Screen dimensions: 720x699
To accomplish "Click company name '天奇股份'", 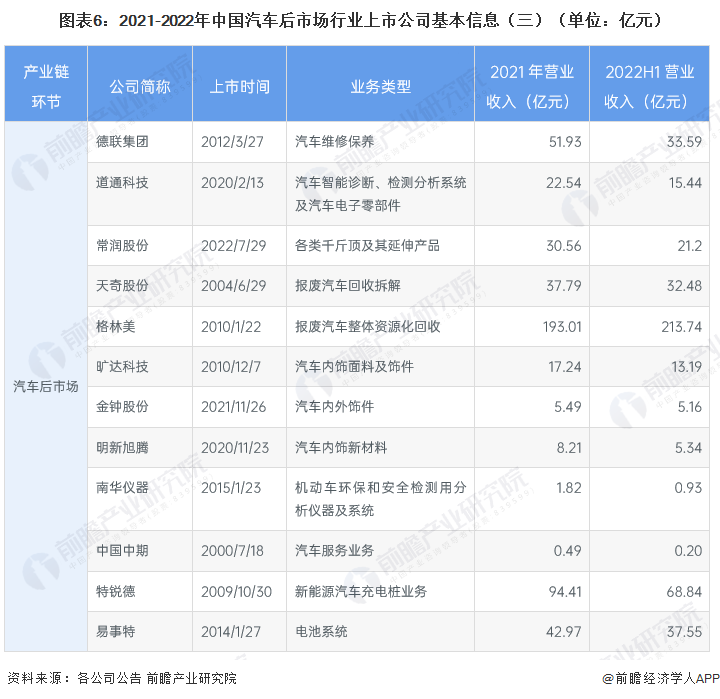I will 122,286.
